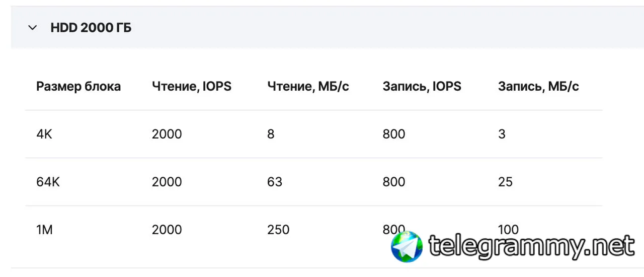Click read speed value 63 in 64K row

coord(275,182)
